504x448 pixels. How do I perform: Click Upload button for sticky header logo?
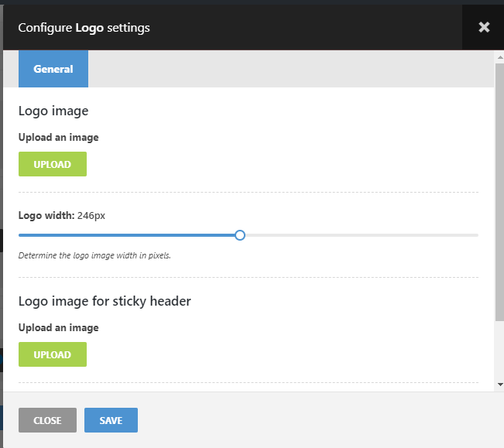click(x=53, y=354)
